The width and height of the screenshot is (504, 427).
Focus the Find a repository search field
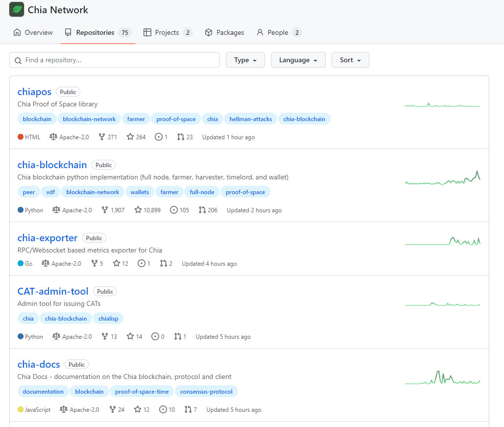tap(115, 60)
